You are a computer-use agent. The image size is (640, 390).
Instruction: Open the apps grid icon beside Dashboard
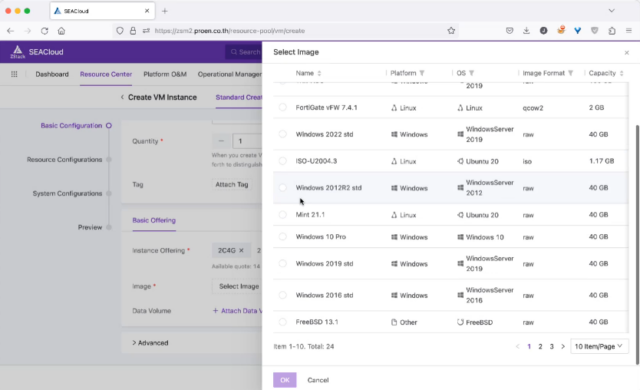click(14, 74)
